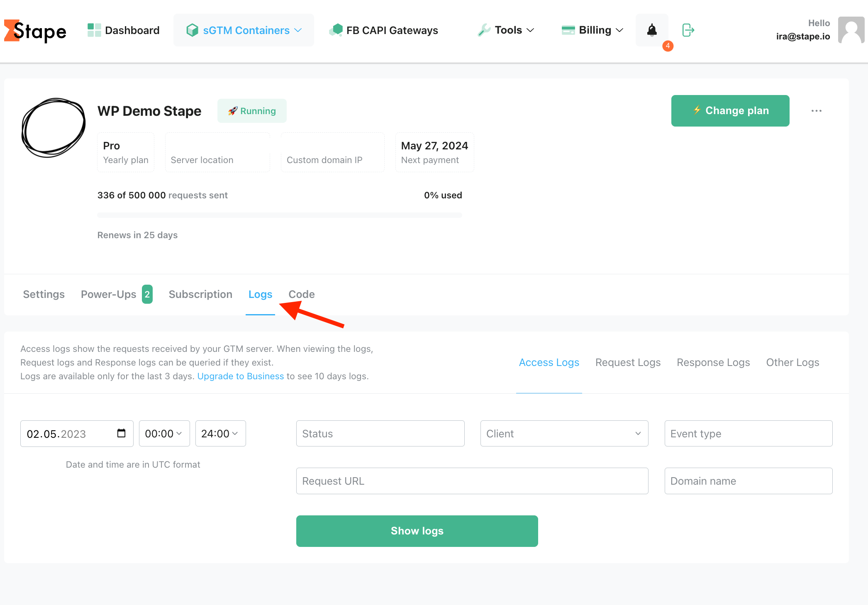Switch to the Power-Ups tab
The height and width of the screenshot is (605, 868).
click(117, 294)
